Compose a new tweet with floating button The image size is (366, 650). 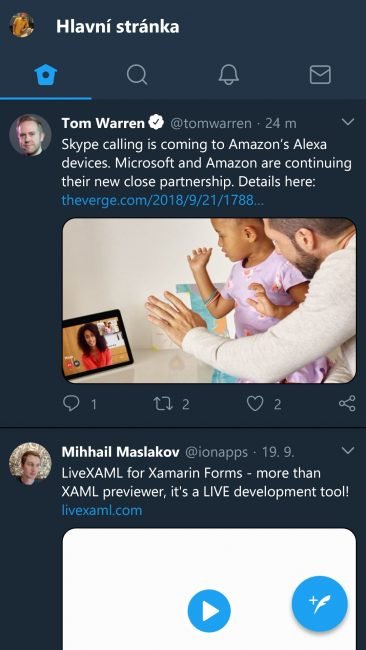coord(320,604)
